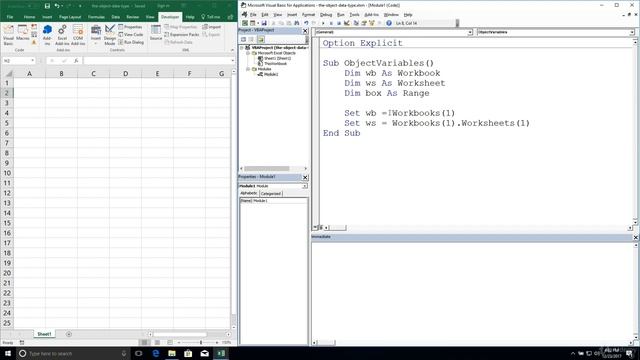Select the Sheet1 tab
Viewport: 640px width, 360px height.
coord(44,334)
